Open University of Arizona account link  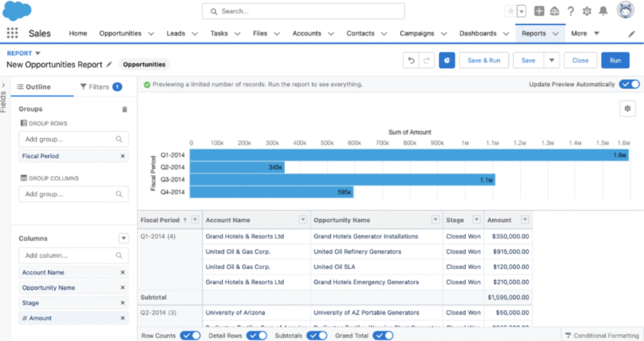(235, 312)
